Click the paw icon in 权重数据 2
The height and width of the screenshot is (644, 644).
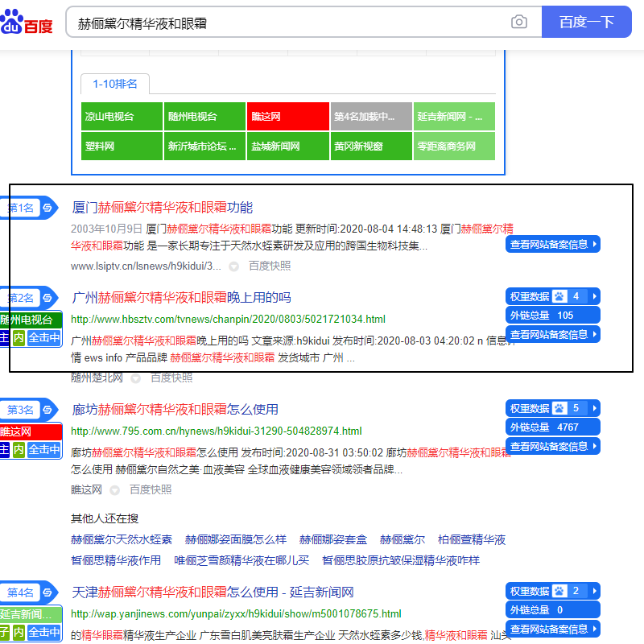[559, 591]
